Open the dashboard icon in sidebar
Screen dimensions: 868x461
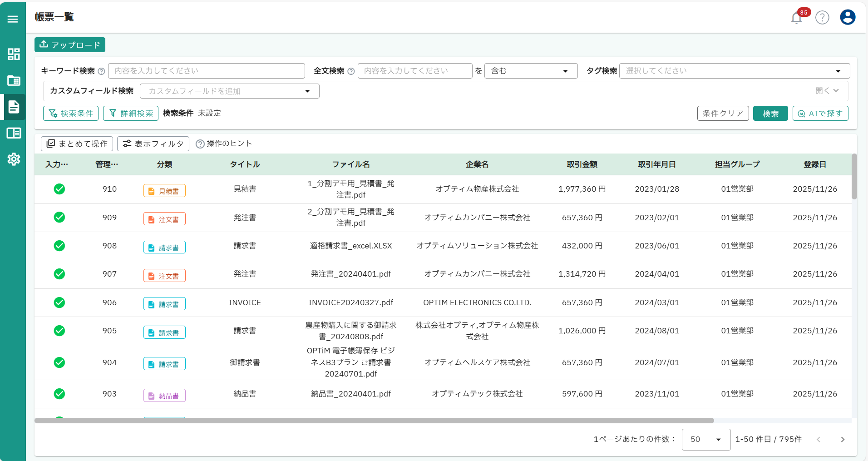tap(14, 54)
